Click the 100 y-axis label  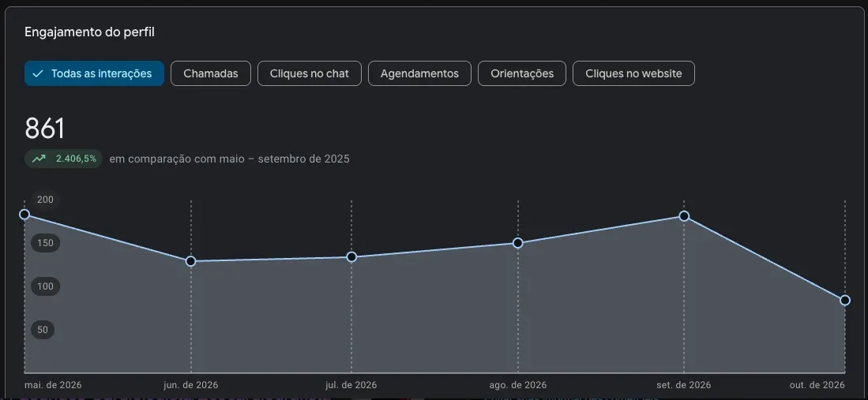click(x=45, y=286)
